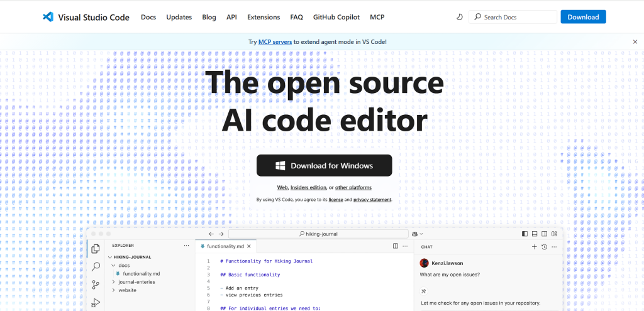This screenshot has height=311, width=644.
Task: Click Kenzi.lawson's avatar in chat
Action: [425, 263]
